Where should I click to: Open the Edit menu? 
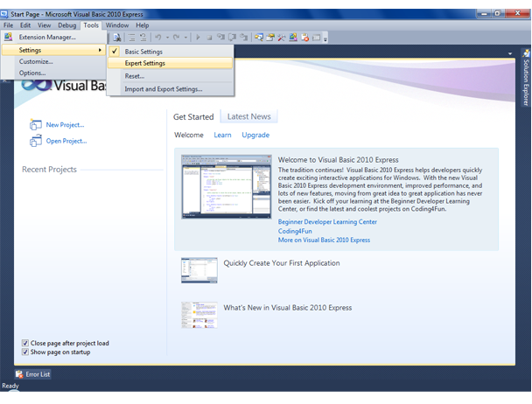[x=25, y=25]
